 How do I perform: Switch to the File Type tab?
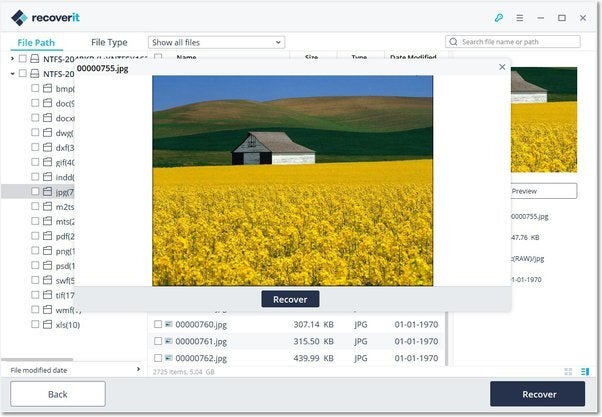point(109,43)
